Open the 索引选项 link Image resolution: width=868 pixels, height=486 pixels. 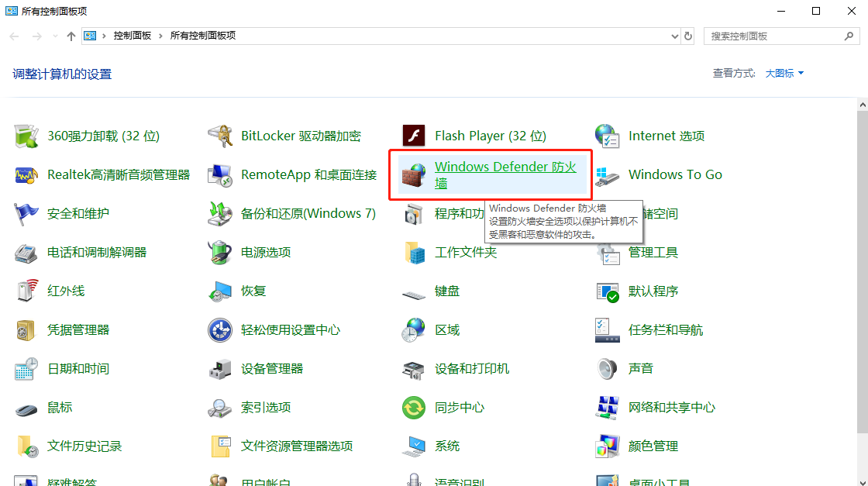tap(266, 408)
